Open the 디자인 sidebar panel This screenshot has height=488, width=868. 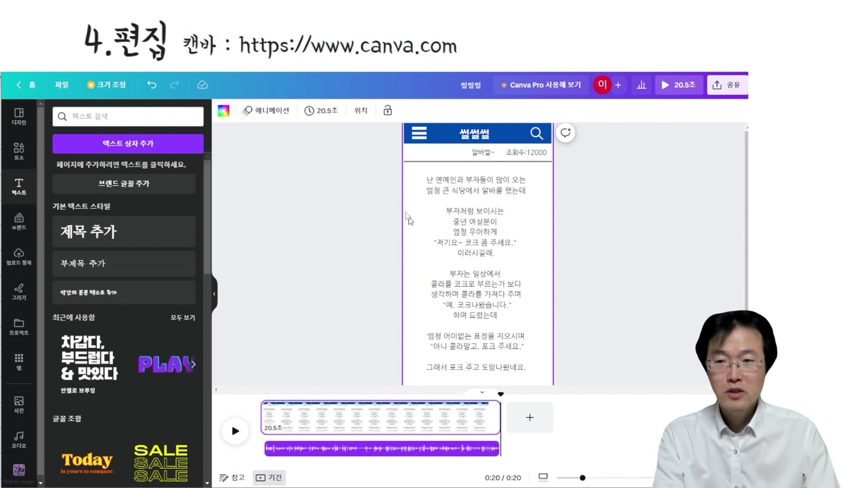pos(19,116)
